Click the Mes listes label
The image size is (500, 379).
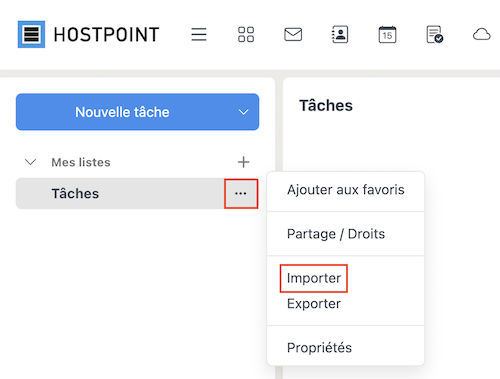click(x=81, y=162)
